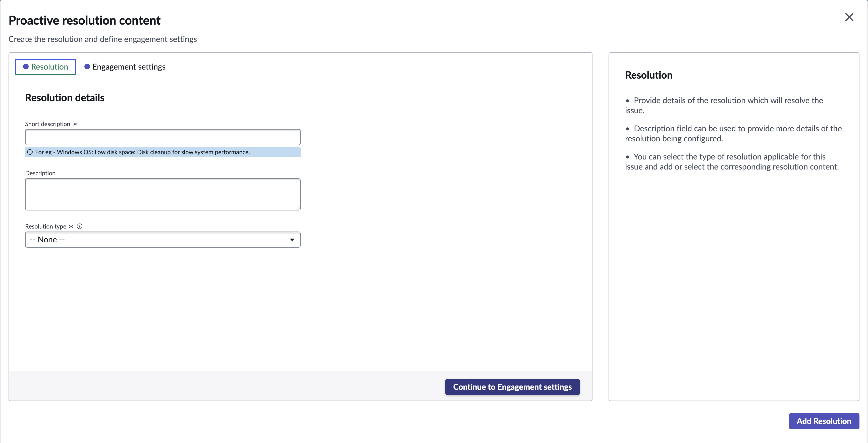Open the Engagement settings tab
The height and width of the screenshot is (443, 868).
(125, 67)
